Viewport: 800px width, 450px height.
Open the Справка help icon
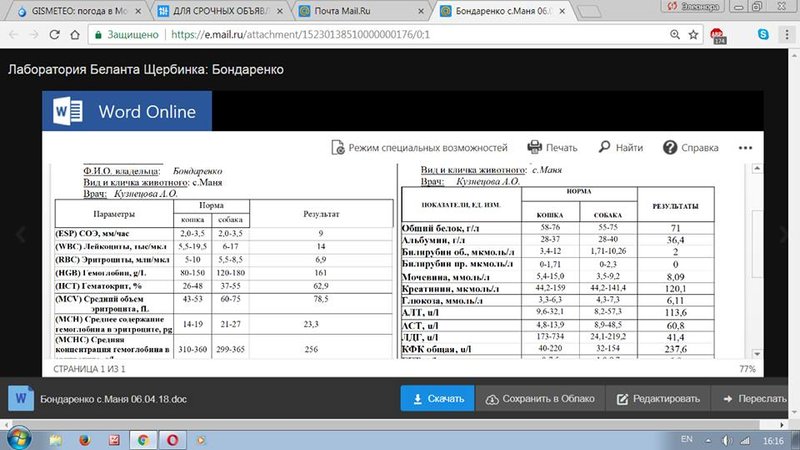[669, 147]
